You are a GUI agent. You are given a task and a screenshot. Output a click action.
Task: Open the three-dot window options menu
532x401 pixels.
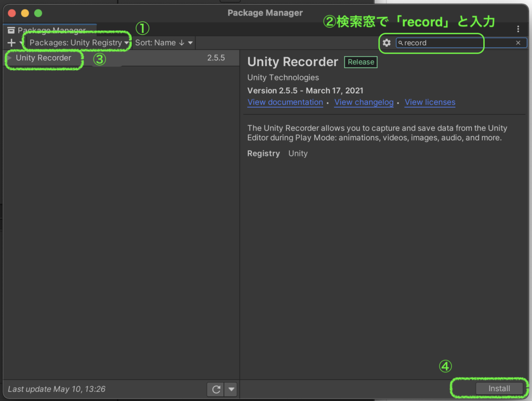(518, 29)
